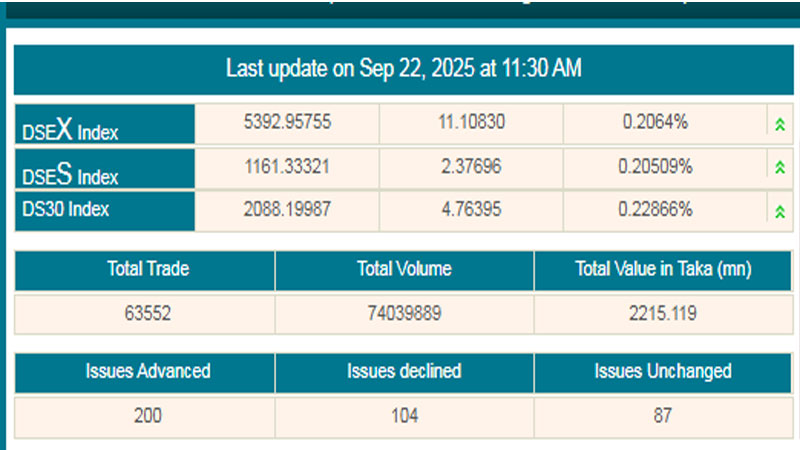Click the Issues Unchanged header
The image size is (800, 450).
[663, 371]
